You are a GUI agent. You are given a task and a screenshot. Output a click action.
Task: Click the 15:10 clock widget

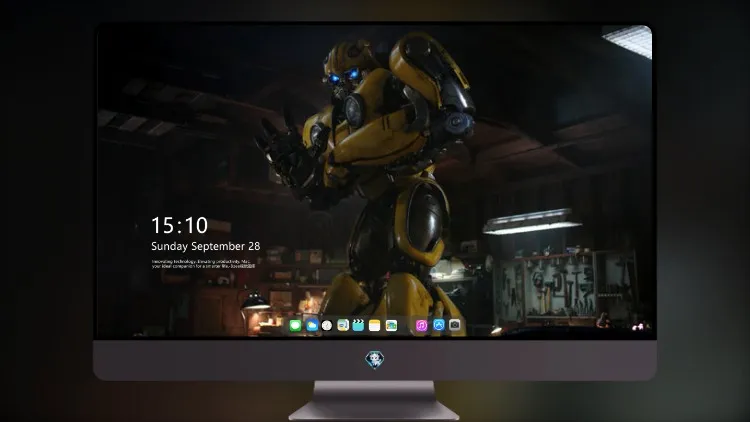coord(179,225)
